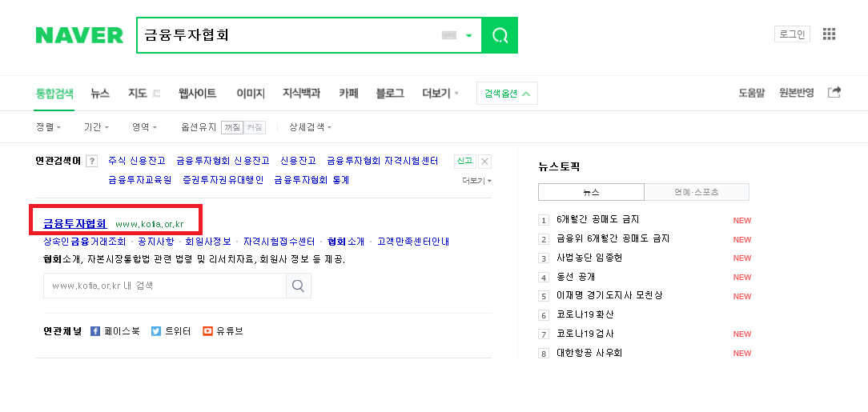Click the site search magnifier icon
868x412 pixels.
tap(299, 286)
